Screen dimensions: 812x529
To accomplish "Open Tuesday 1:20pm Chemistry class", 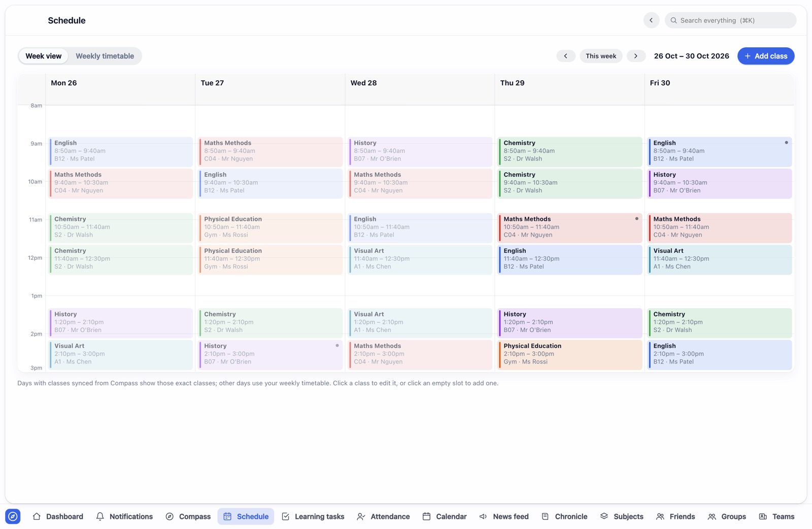I will 270,322.
